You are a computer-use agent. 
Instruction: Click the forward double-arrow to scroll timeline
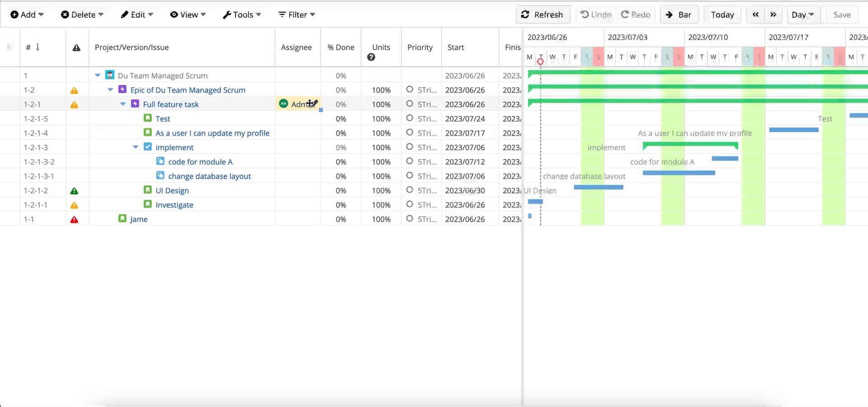coord(774,14)
